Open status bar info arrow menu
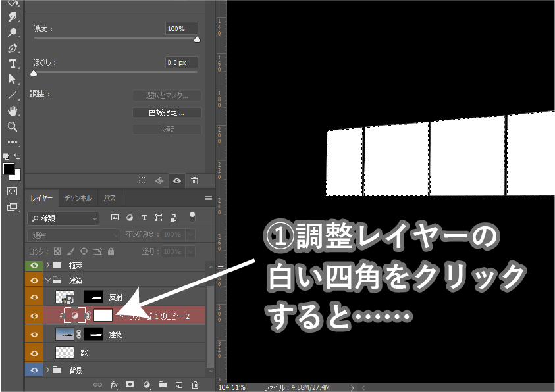 pos(352,388)
